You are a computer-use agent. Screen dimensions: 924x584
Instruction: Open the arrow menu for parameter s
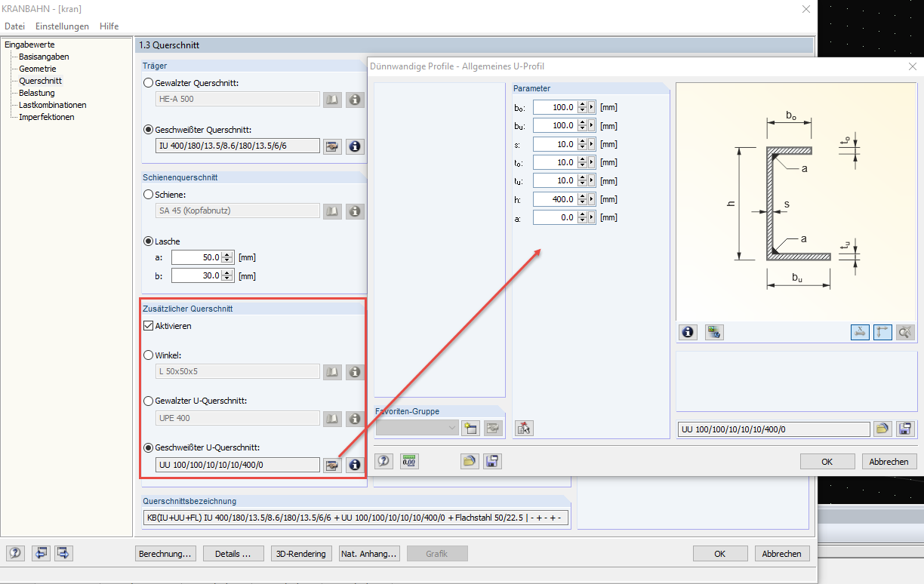[x=592, y=144]
